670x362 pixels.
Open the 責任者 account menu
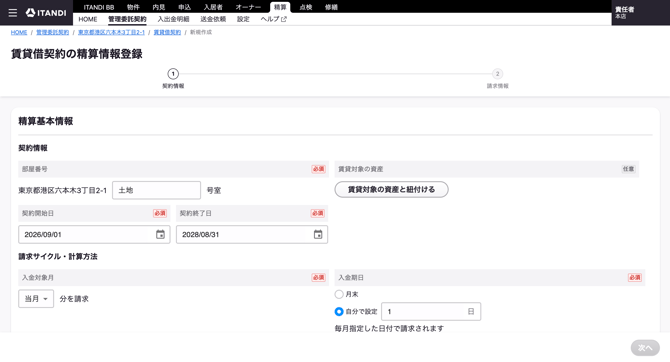pyautogui.click(x=641, y=13)
